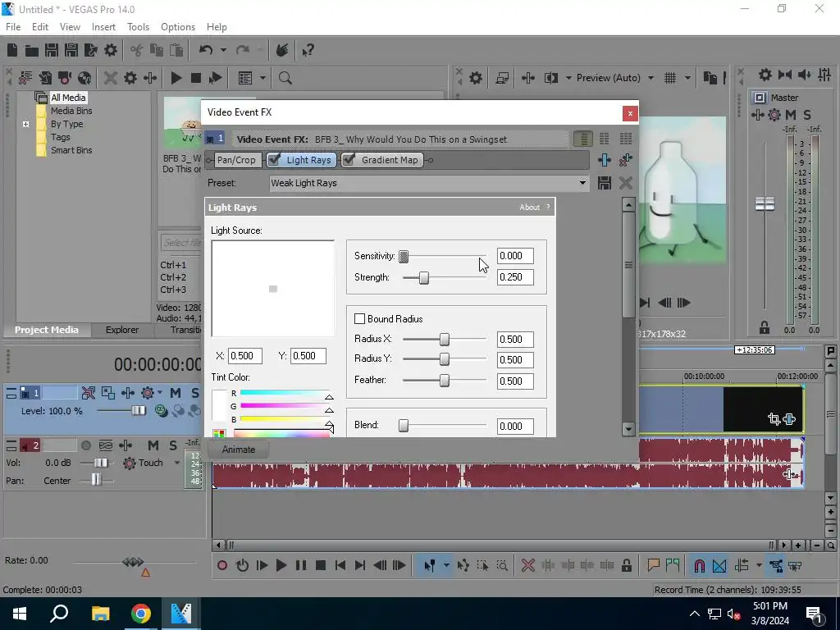840x630 pixels.
Task: Click Track Motion icon on track 1
Action: 107,393
